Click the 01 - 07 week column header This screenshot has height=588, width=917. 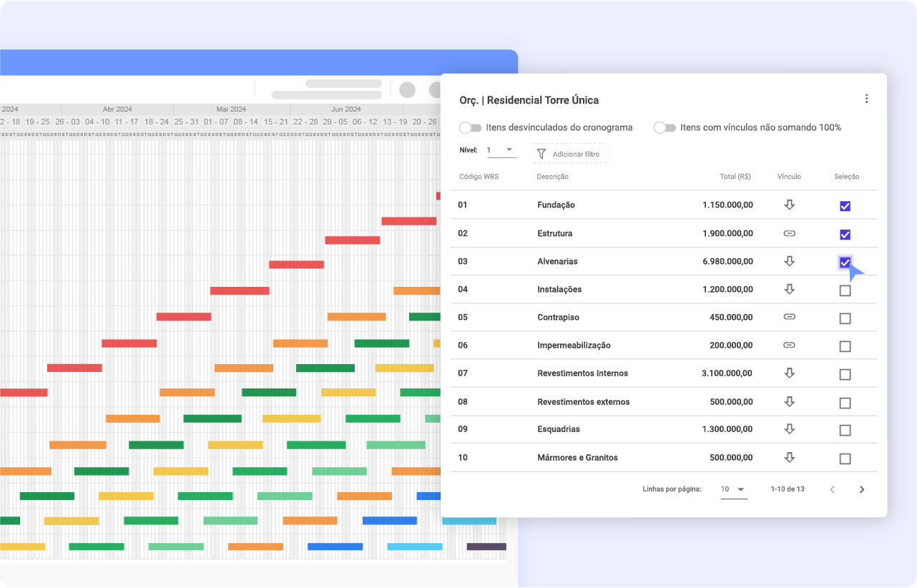(216, 122)
